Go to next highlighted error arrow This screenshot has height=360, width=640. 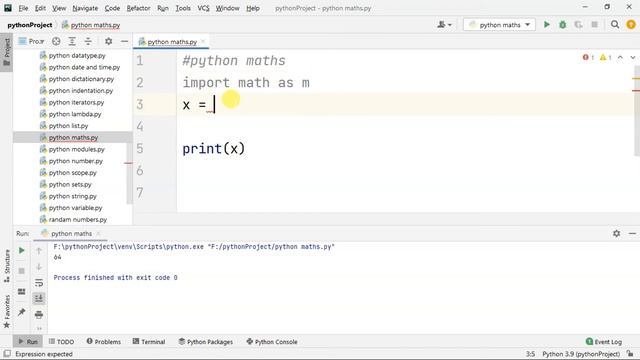[633, 58]
